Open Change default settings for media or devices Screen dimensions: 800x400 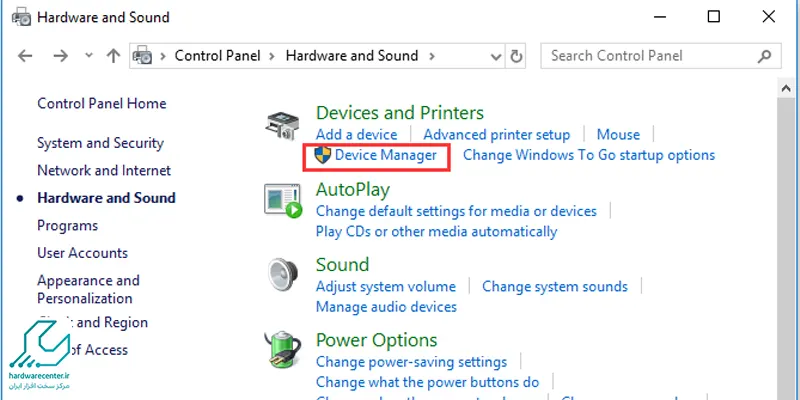tap(456, 211)
